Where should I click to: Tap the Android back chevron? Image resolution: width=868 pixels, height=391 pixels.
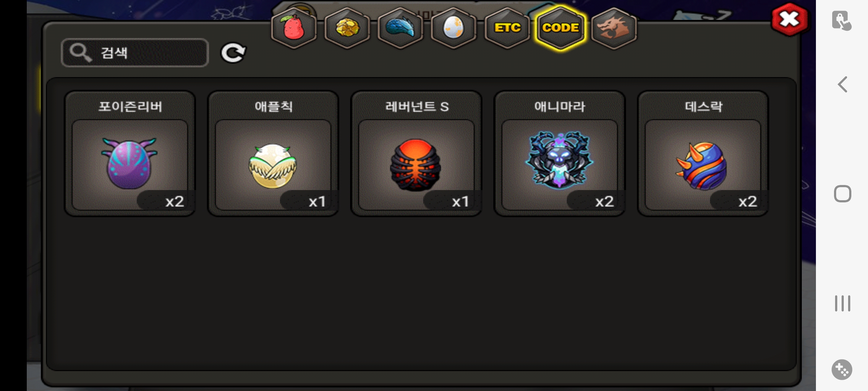(842, 84)
